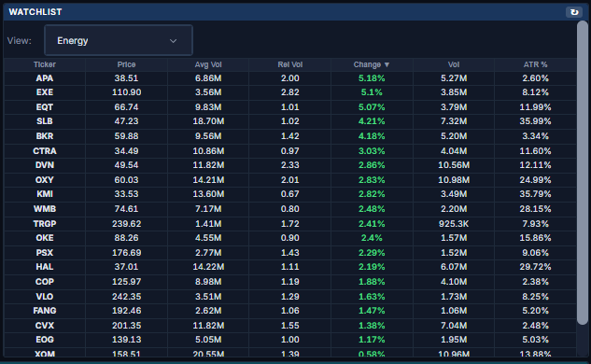Image resolution: width=591 pixels, height=364 pixels.
Task: Select the EXE ticker
Action: [45, 92]
